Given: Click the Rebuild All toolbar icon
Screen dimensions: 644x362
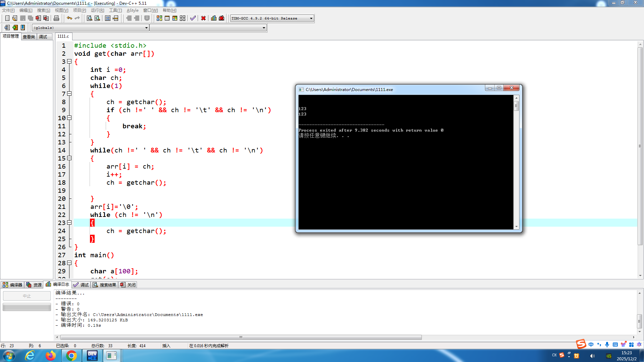Looking at the screenshot, I should [183, 18].
